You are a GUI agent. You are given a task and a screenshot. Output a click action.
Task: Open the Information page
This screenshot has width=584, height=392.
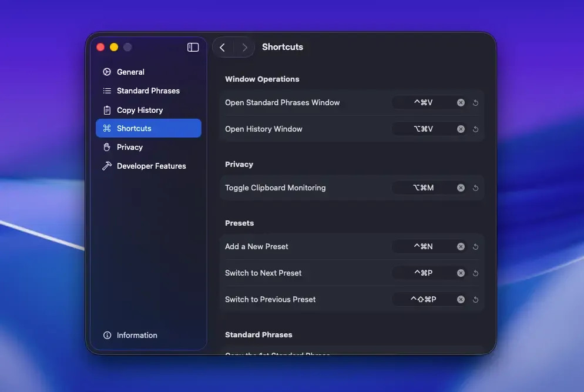pos(148,336)
